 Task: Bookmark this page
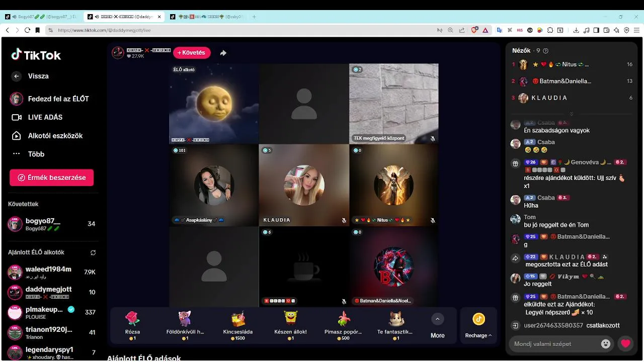pyautogui.click(x=37, y=30)
